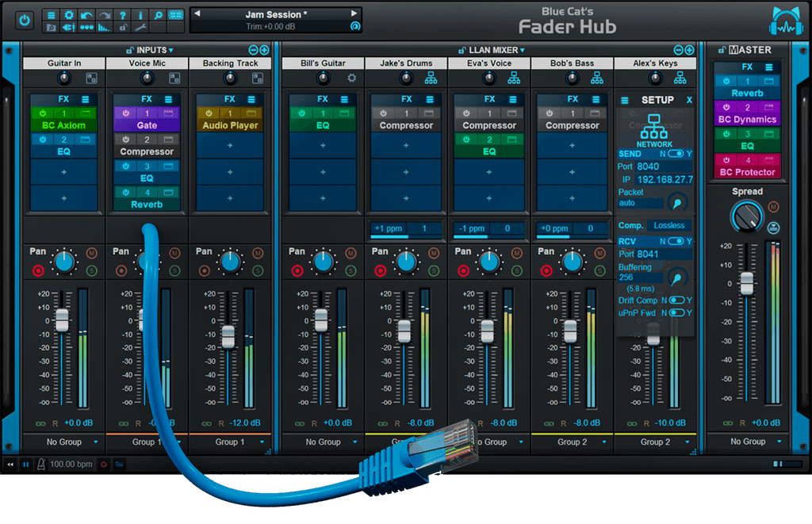The image size is (812, 524).
Task: Open Backing Track Group 1 dropdown
Action: click(x=231, y=442)
